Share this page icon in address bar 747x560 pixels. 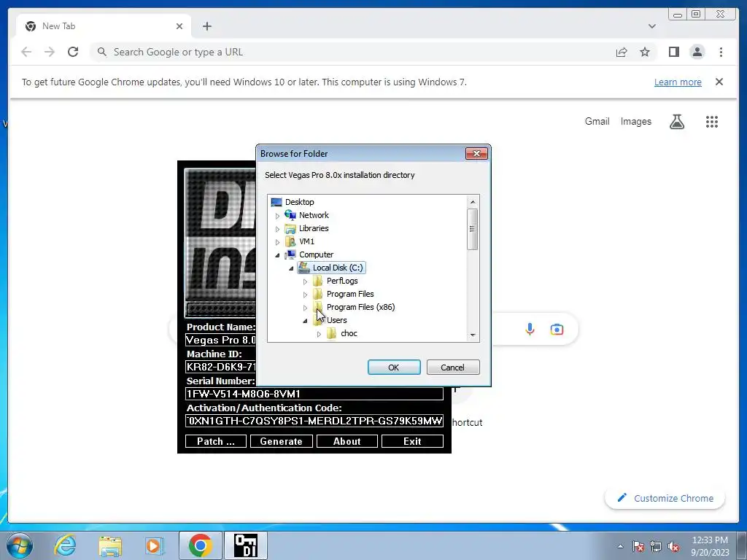(x=622, y=52)
